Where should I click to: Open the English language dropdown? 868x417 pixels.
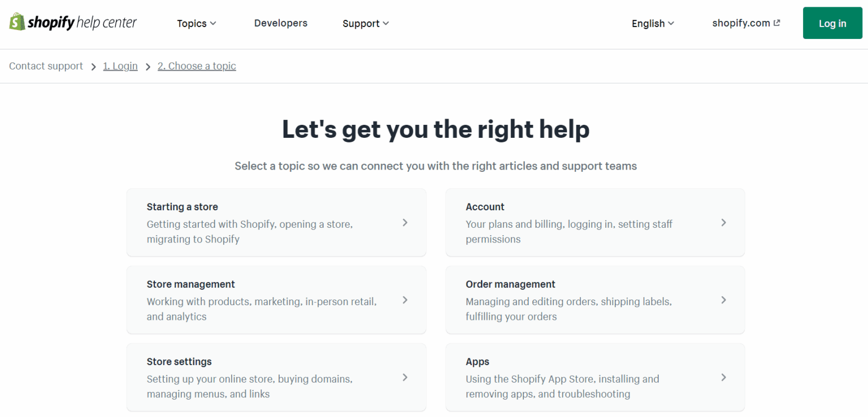652,23
